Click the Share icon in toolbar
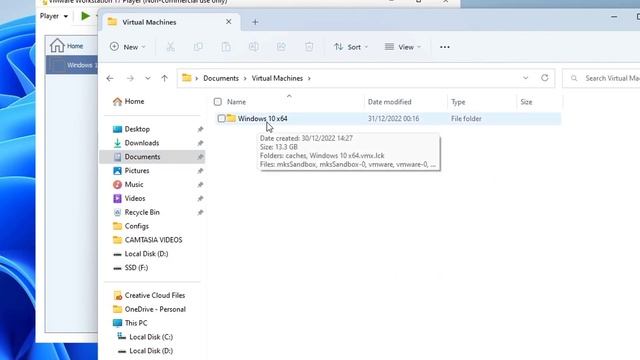 pos(281,47)
